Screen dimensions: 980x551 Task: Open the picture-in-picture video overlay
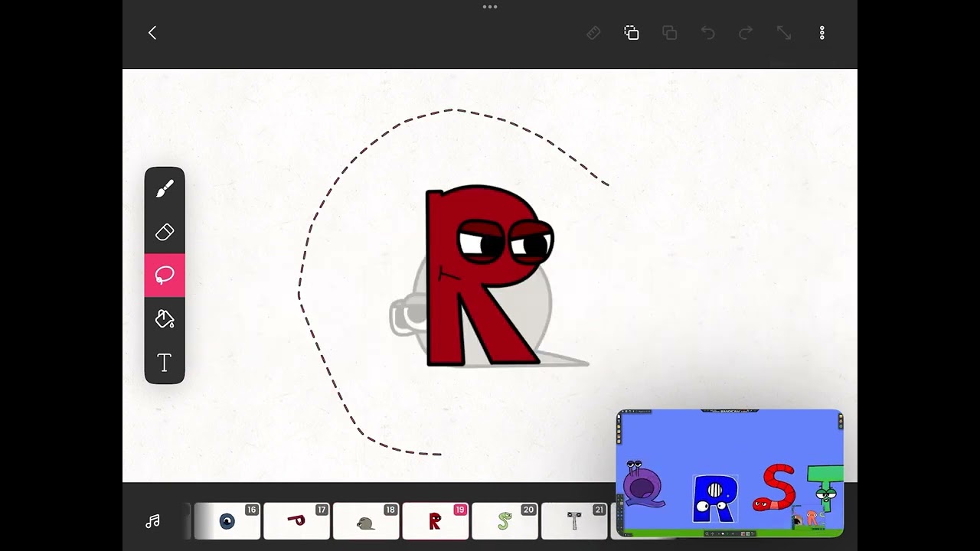(730, 473)
